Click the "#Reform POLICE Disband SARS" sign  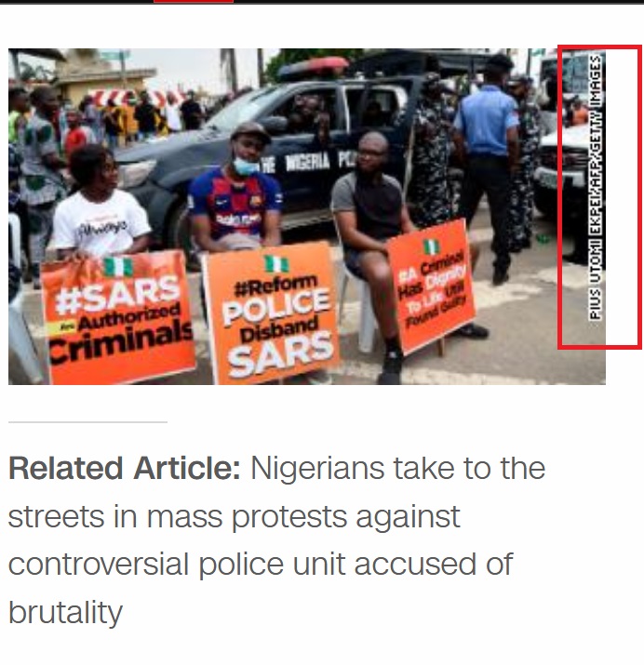(274, 313)
